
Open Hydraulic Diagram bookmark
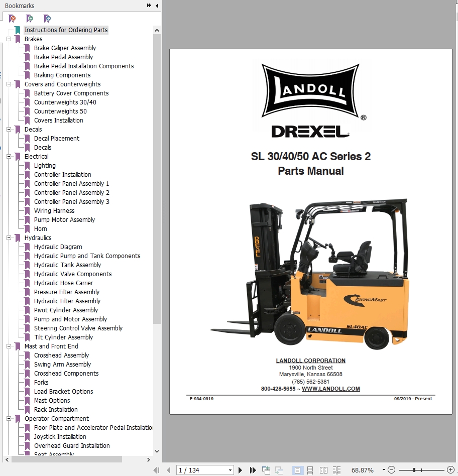click(x=58, y=247)
